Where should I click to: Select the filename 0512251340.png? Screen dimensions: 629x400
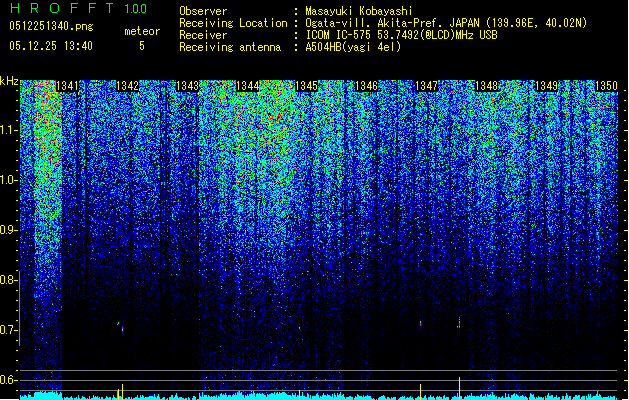pos(51,27)
